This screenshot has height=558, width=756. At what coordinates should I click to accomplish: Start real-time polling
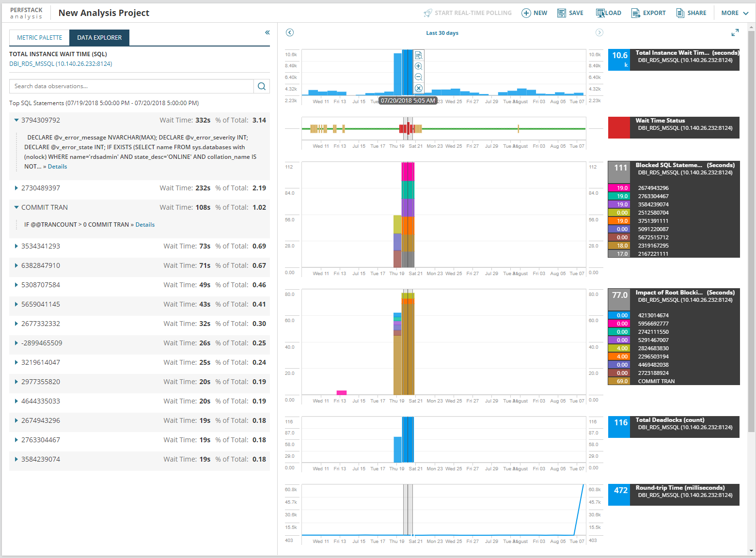pyautogui.click(x=468, y=13)
